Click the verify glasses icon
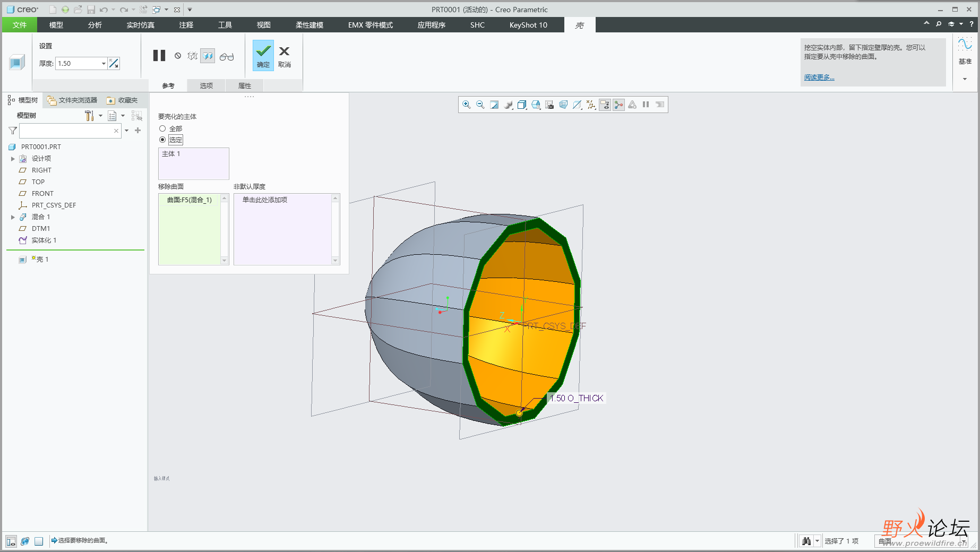 pos(227,56)
